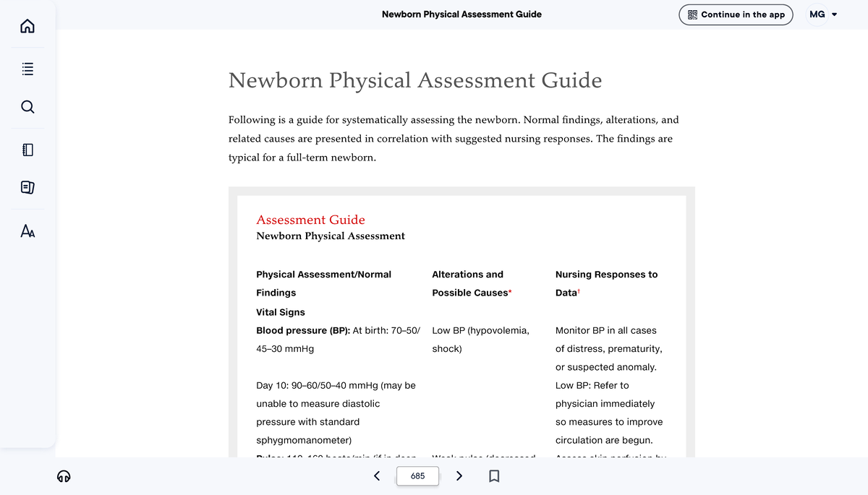Click the Newborn Physical Assessment subtitle
868x495 pixels.
tap(331, 236)
